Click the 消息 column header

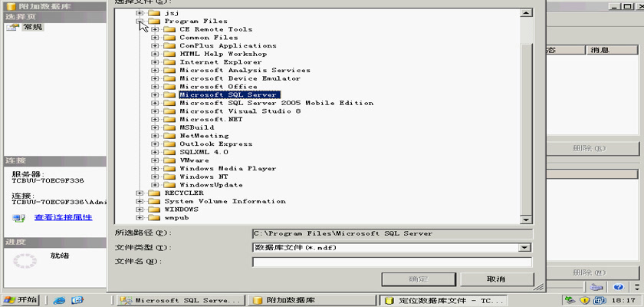[x=611, y=50]
